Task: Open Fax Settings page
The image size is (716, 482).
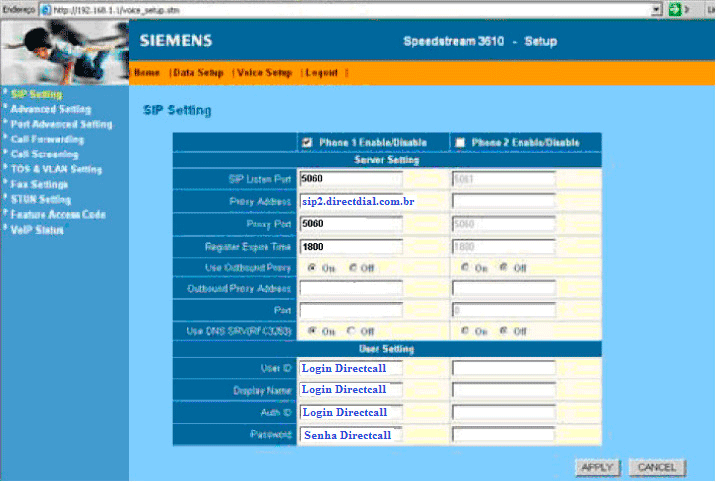Action: coord(39,184)
